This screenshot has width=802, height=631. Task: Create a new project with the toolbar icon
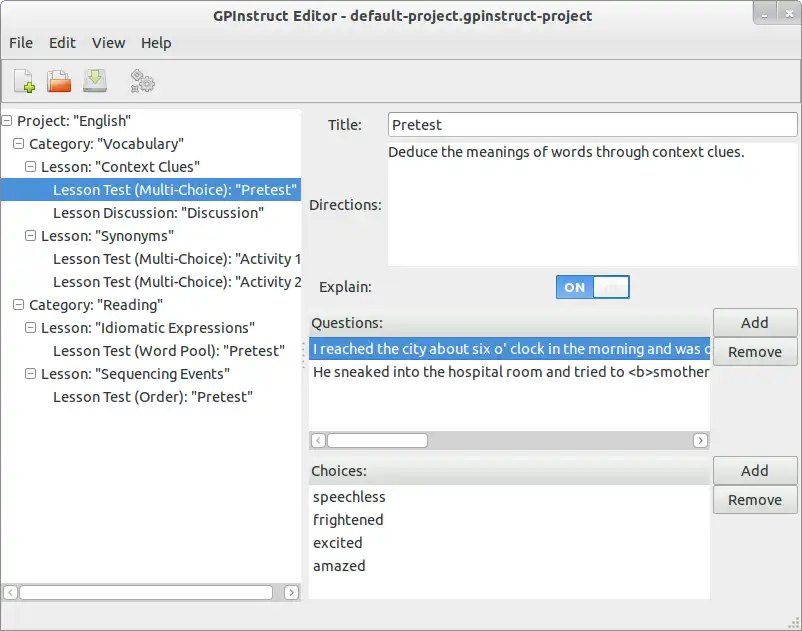[x=24, y=81]
